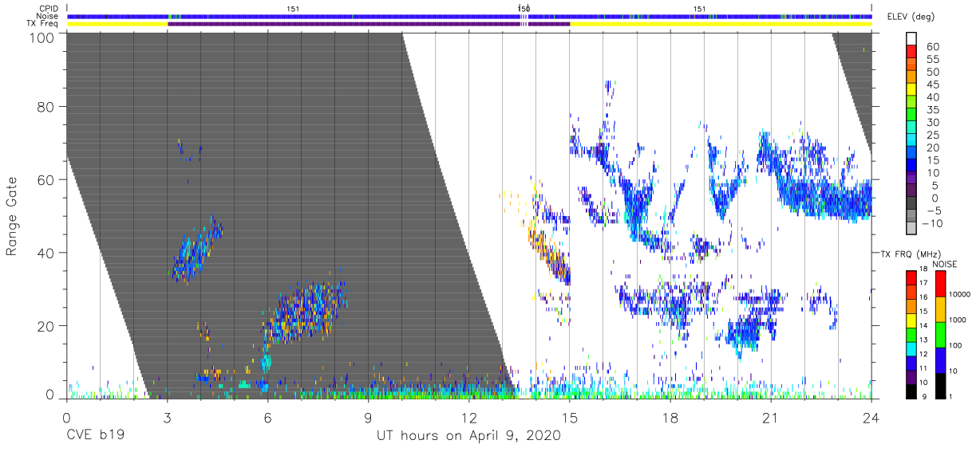Select the black 9–10 MHz TX FRQ swatch

click(911, 391)
